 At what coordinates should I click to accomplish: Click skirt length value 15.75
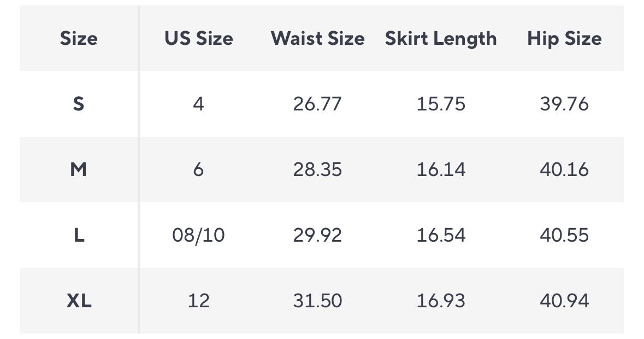click(x=441, y=104)
